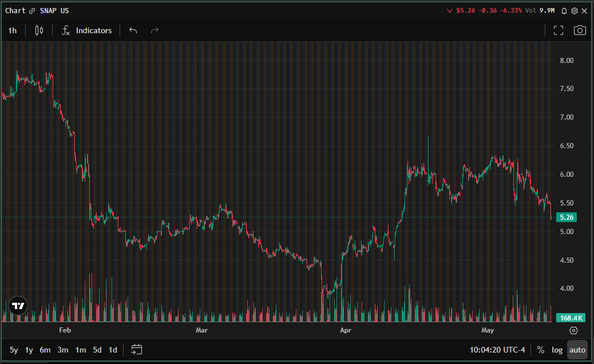This screenshot has width=594, height=364.
Task: Toggle log scale mode
Action: click(x=557, y=350)
